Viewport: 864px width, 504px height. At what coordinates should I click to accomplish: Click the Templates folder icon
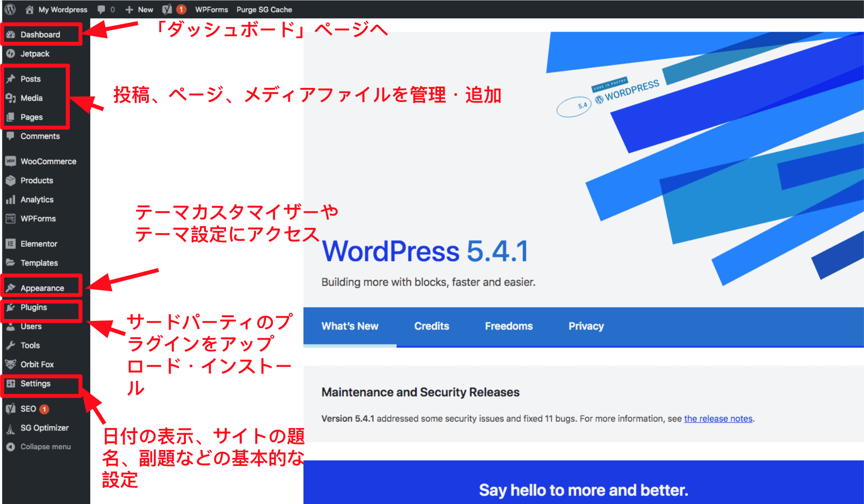(x=11, y=263)
